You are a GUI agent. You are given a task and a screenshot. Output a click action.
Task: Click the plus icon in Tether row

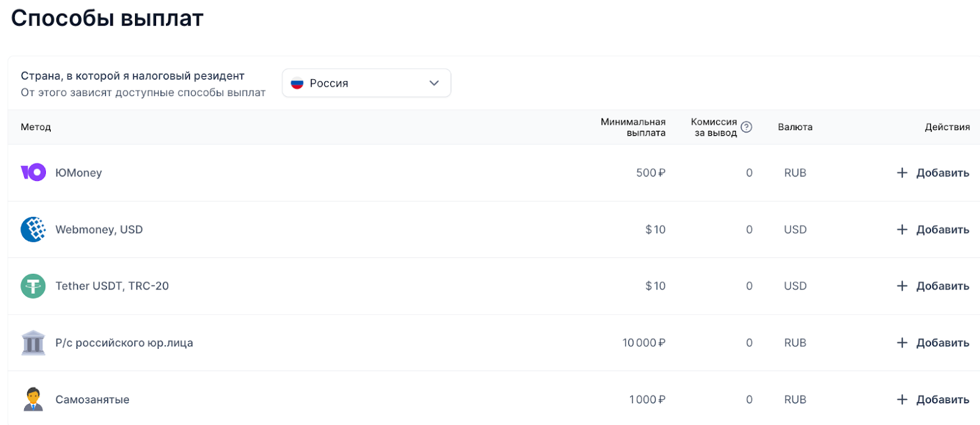[x=902, y=286]
